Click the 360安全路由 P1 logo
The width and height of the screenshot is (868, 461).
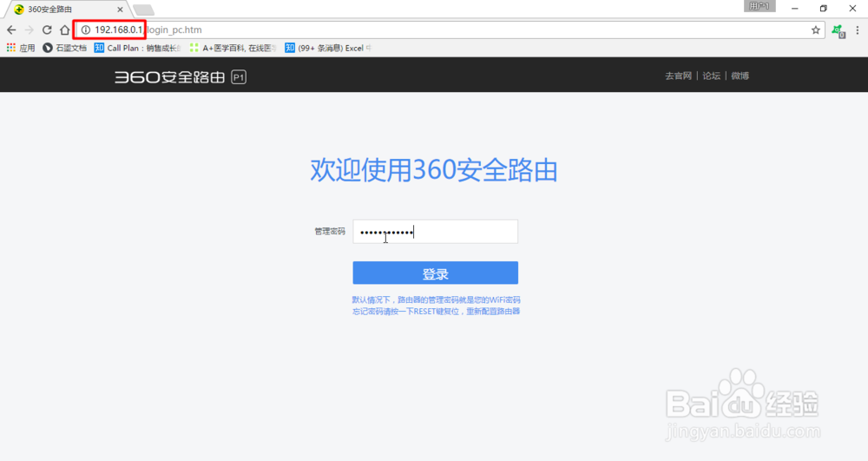coord(181,77)
